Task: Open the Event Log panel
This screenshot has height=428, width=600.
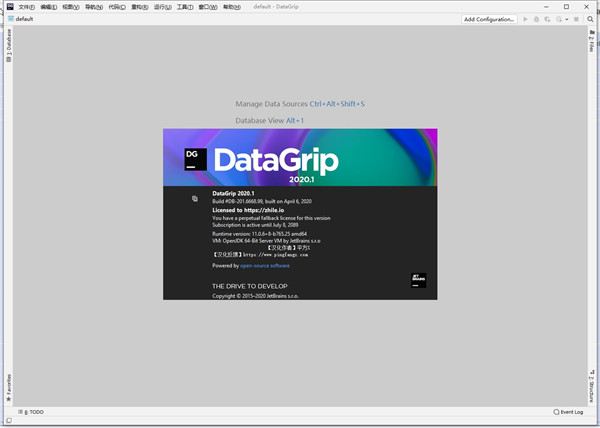Action: (x=568, y=411)
